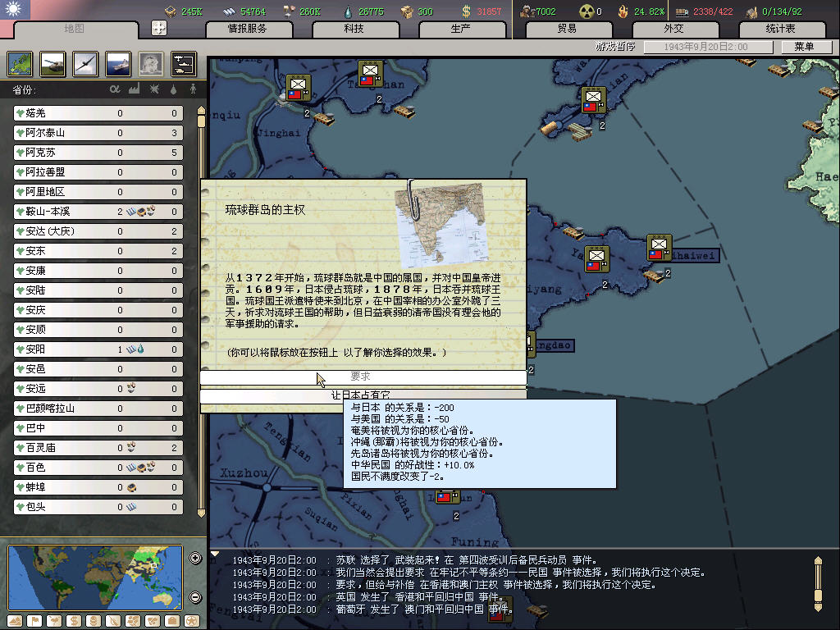Viewport: 840px width, 630px height.
Task: Open the 科技 tab
Action: (354, 29)
